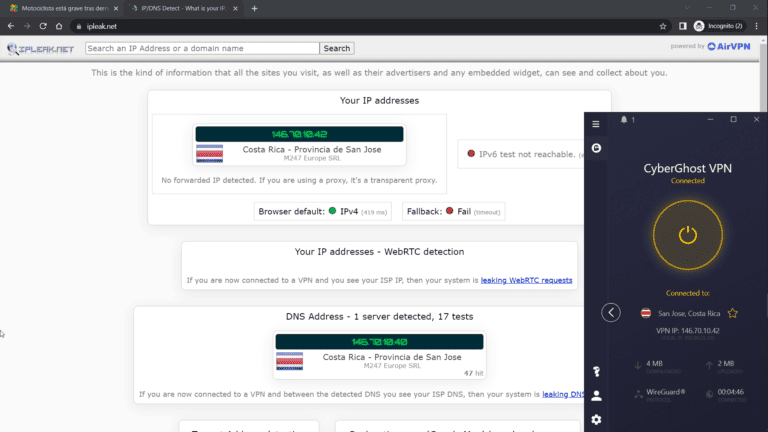The width and height of the screenshot is (768, 432).
Task: Open CyberGhost hamburger menu
Action: point(596,124)
